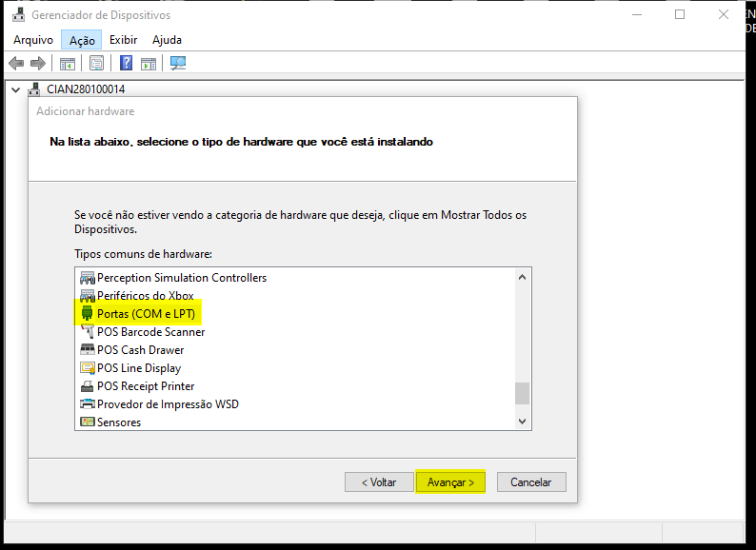Click the show/hide action pane icon
The width and height of the screenshot is (756, 550).
pos(149,63)
